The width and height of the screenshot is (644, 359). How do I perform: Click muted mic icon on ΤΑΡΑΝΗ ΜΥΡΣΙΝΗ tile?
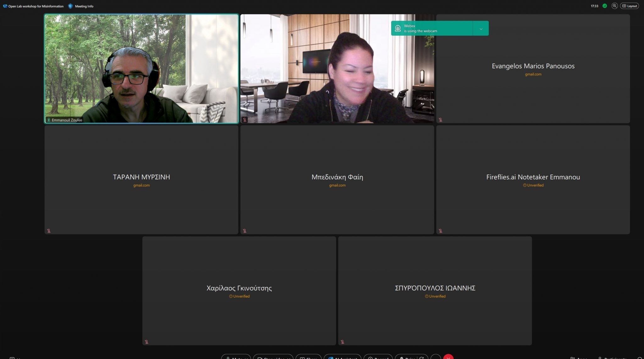[x=49, y=231]
